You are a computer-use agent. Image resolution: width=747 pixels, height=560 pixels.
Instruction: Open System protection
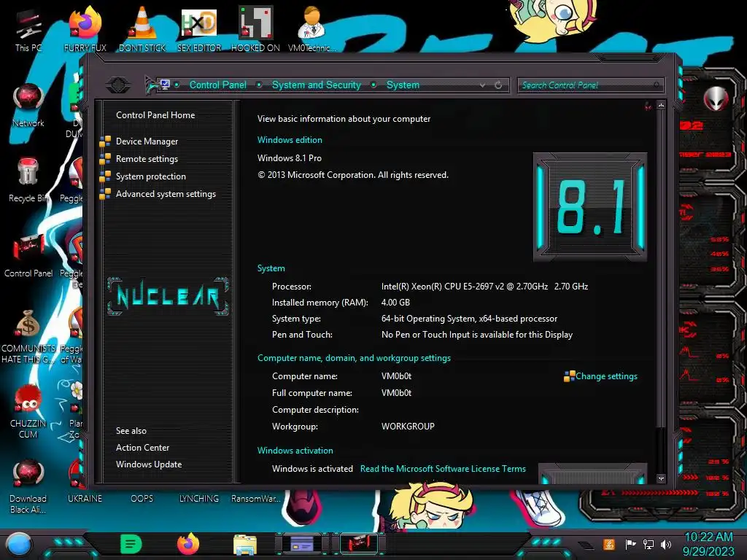coord(150,176)
